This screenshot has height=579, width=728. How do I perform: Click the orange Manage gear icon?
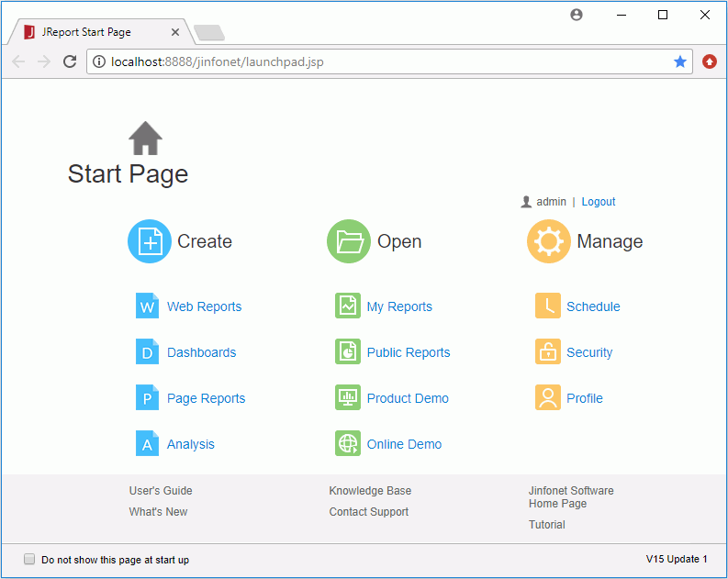[x=548, y=241]
